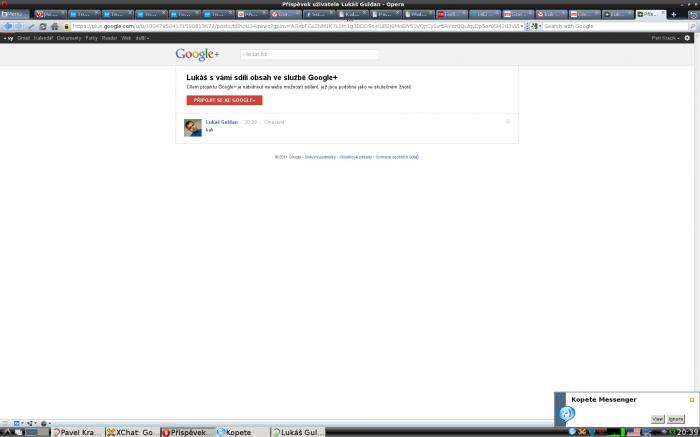
Task: Open Gmail in the Google bar
Action: (x=23, y=38)
